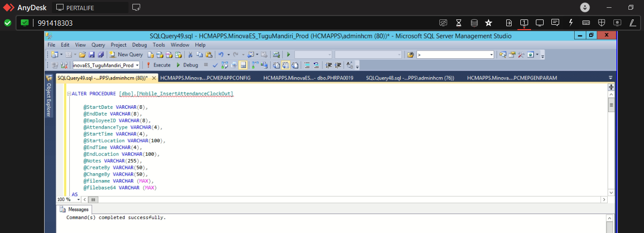The image size is (644, 233).
Task: Click AnyDesk keyboard icon
Action: (586, 22)
